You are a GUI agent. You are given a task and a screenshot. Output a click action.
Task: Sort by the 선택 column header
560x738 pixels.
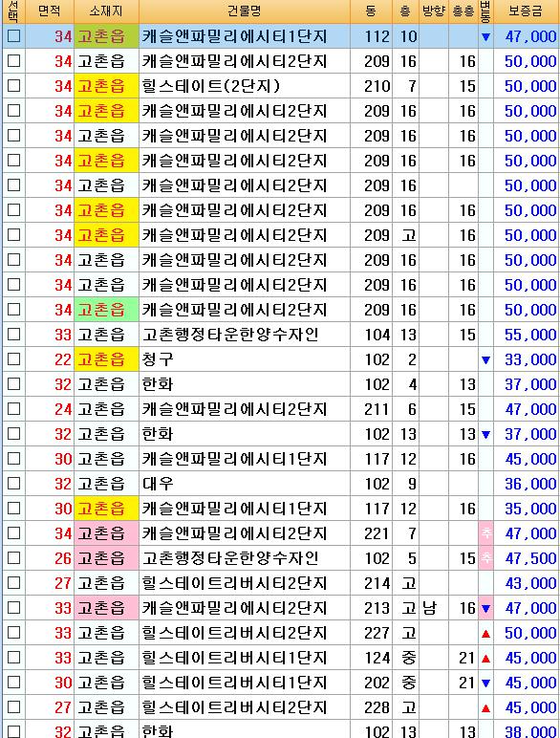click(x=13, y=11)
